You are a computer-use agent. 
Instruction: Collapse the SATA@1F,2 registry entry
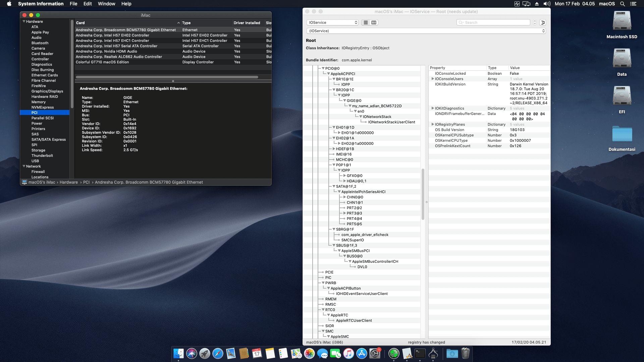tap(334, 186)
